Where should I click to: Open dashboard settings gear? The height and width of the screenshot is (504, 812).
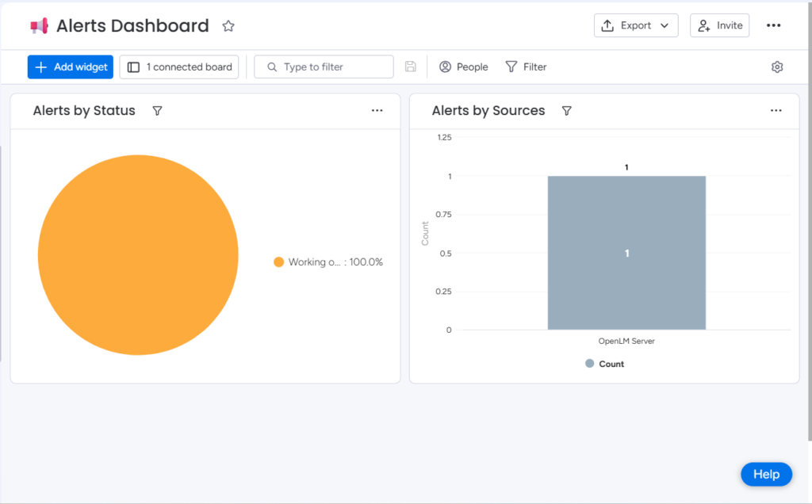tap(777, 67)
